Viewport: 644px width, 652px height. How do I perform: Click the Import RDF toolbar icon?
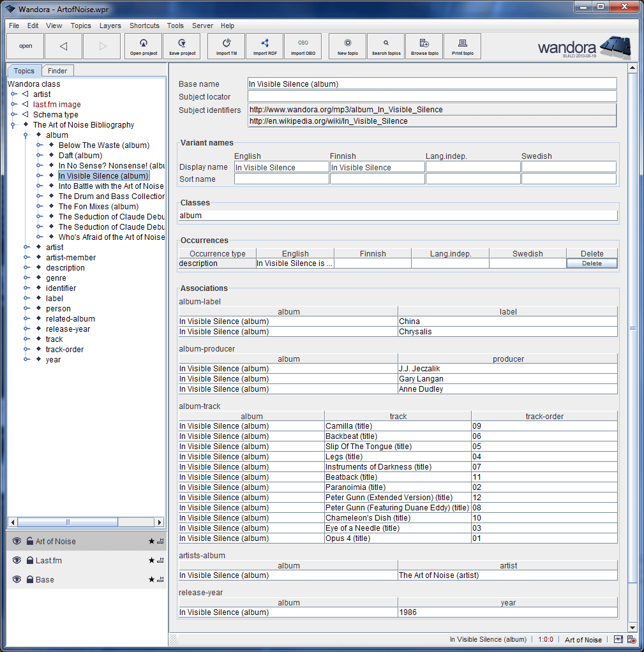(x=264, y=46)
